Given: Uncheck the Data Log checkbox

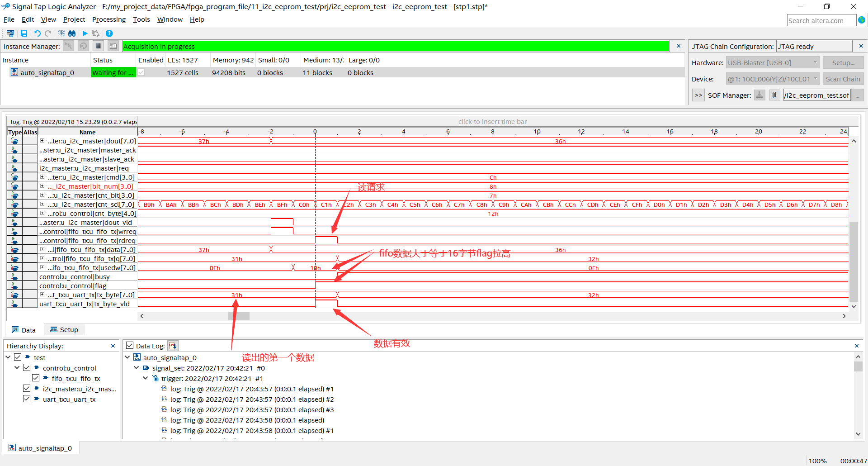Looking at the screenshot, I should tap(130, 345).
